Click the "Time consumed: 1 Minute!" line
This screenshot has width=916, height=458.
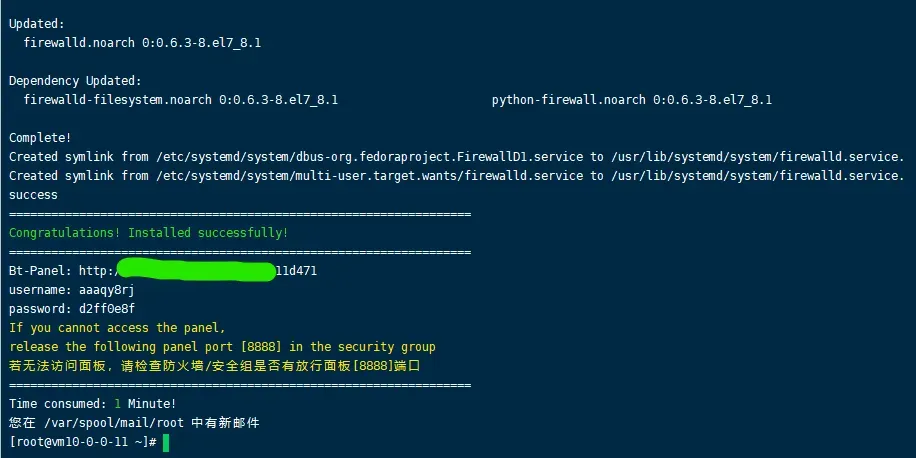pyautogui.click(x=92, y=404)
